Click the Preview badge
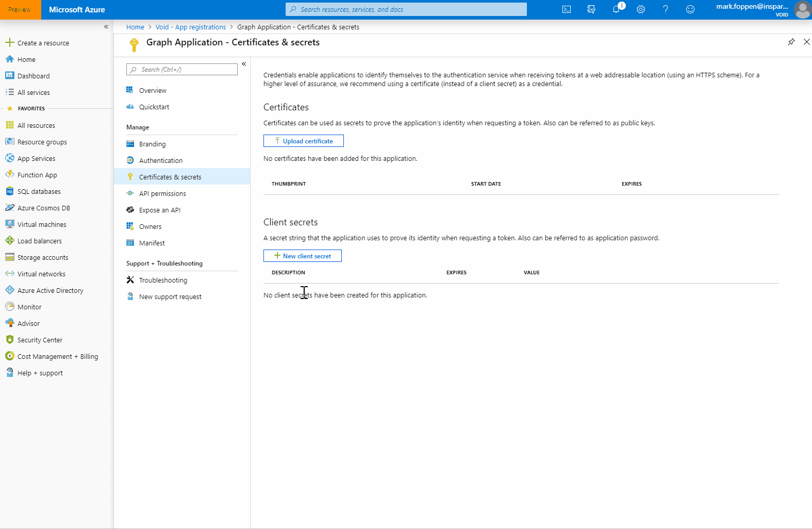The width and height of the screenshot is (812, 529). pyautogui.click(x=20, y=9)
